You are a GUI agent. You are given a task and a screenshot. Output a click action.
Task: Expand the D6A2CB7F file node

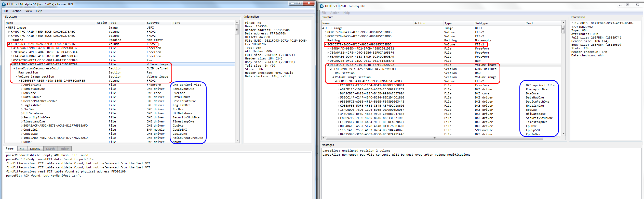(x=338, y=93)
